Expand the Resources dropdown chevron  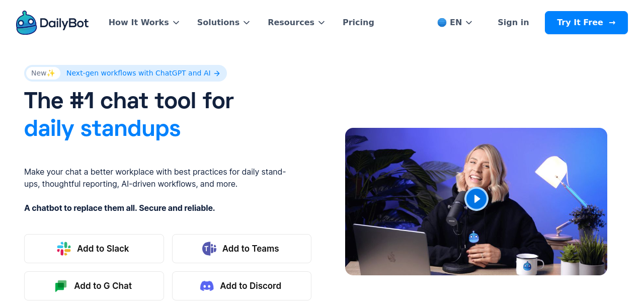point(321,23)
